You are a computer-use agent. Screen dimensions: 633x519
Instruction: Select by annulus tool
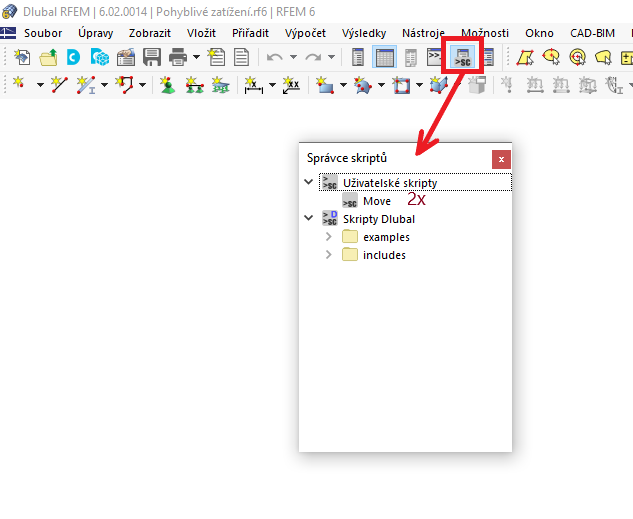point(578,57)
